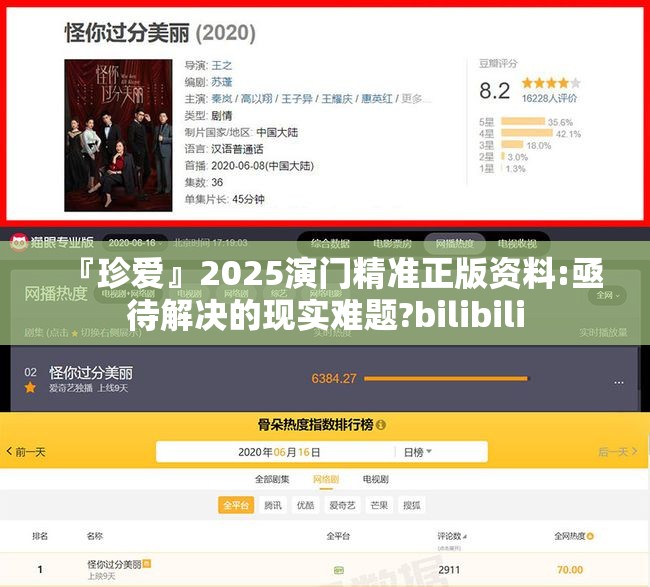
Task: Click the 怪你过分美丽 (2020) page title
Action: coord(160,33)
